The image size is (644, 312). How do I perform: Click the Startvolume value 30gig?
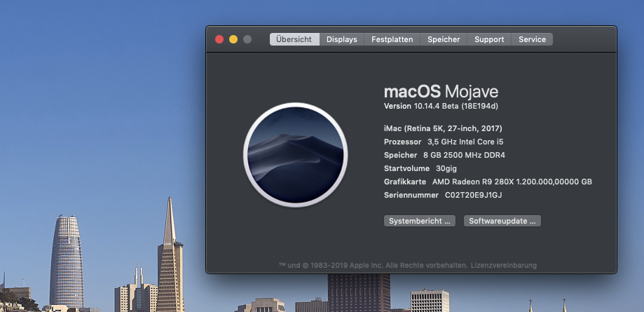pyautogui.click(x=446, y=168)
